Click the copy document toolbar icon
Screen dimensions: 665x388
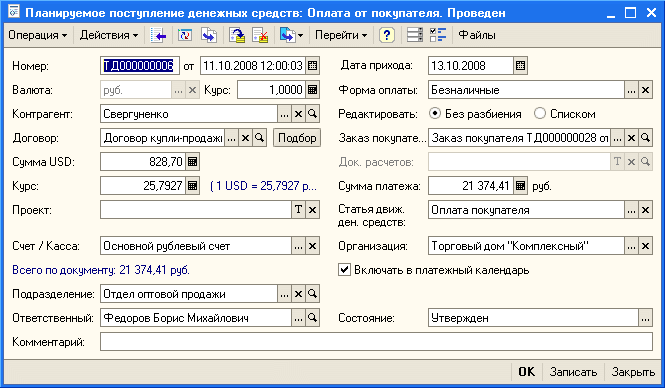coord(209,35)
